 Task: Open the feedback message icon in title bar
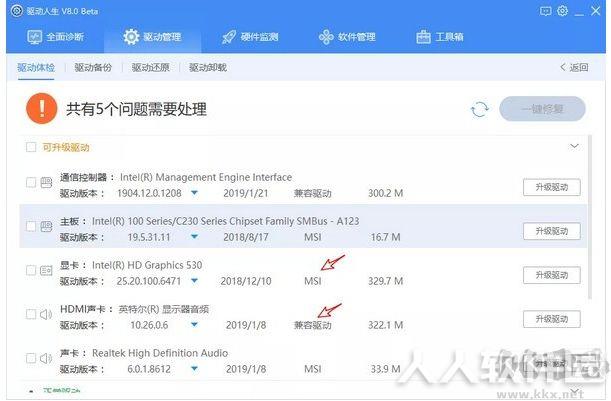[x=546, y=11]
